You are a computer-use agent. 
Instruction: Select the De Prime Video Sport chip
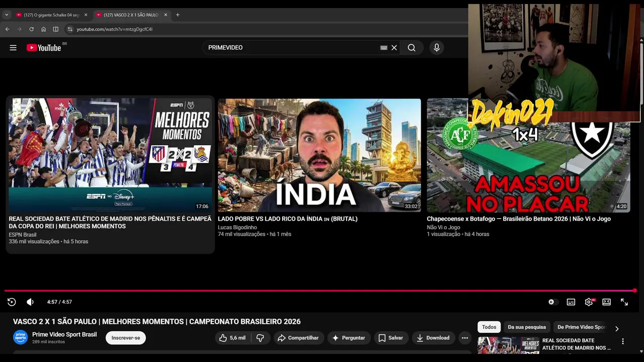click(581, 327)
